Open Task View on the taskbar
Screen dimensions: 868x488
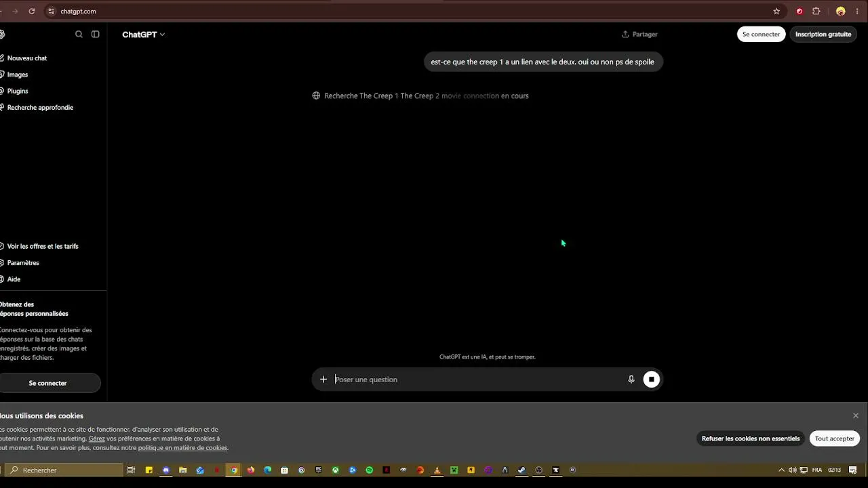tap(131, 470)
